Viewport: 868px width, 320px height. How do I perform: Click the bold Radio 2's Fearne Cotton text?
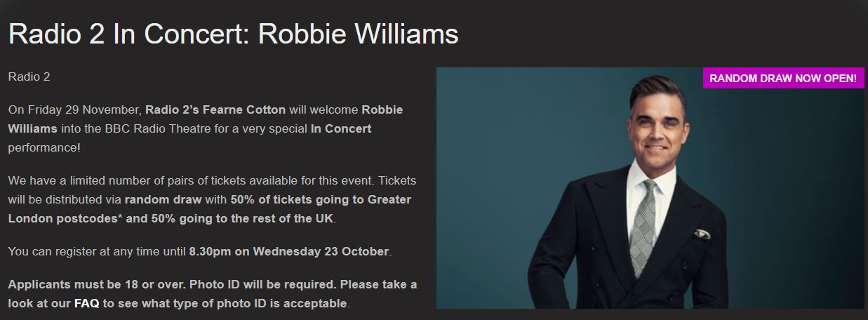[215, 110]
